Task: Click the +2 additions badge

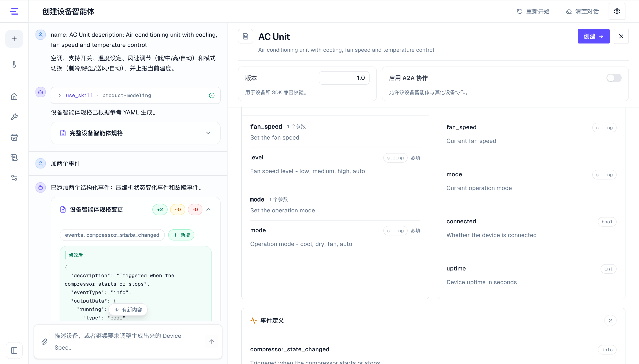Action: [160, 209]
